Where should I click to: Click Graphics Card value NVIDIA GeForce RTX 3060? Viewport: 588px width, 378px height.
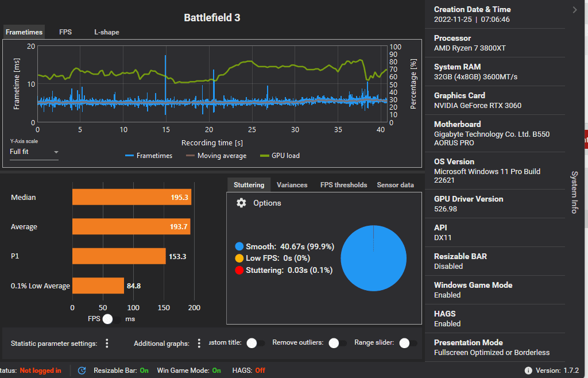(x=478, y=105)
